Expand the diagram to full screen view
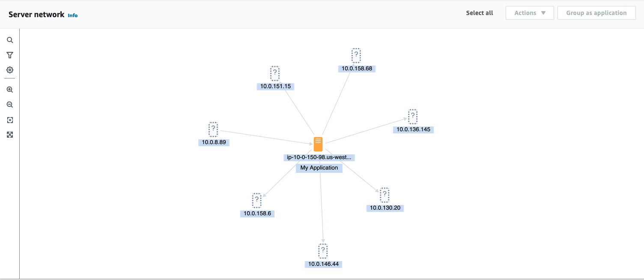Image resolution: width=644 pixels, height=280 pixels. click(x=10, y=135)
